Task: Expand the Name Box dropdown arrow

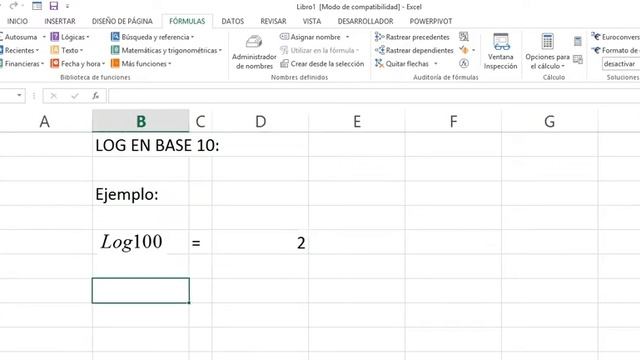Action: (x=19, y=96)
